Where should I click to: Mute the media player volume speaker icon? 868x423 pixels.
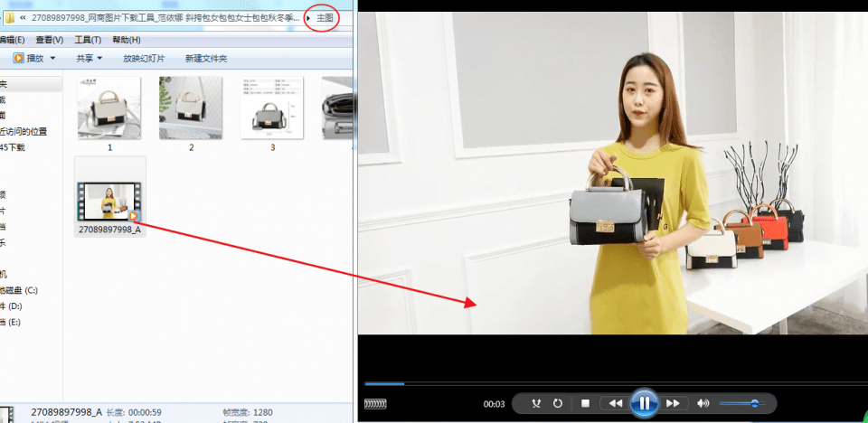pyautogui.click(x=703, y=404)
